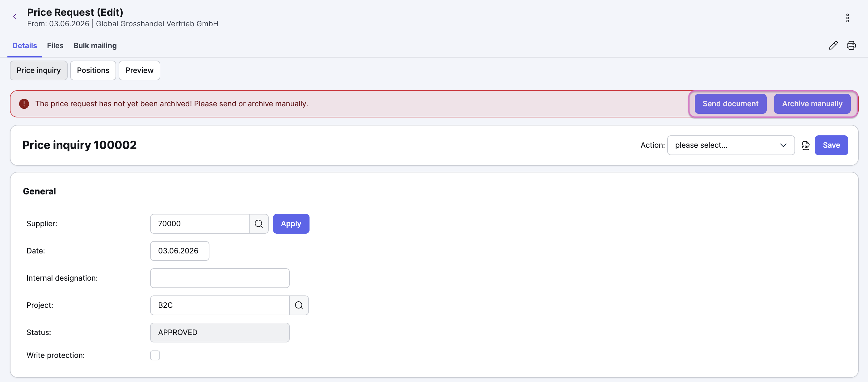This screenshot has height=382, width=868.
Task: Click the Send document button
Action: tap(730, 104)
